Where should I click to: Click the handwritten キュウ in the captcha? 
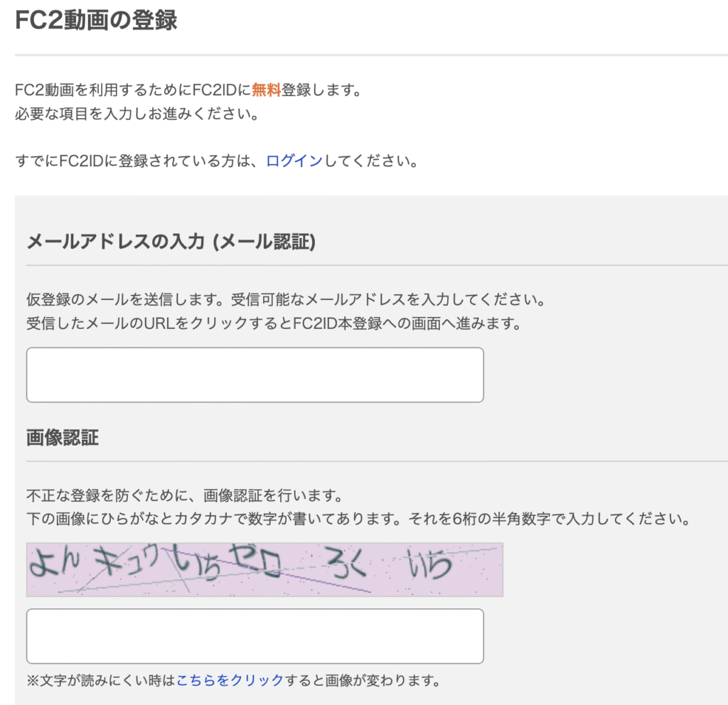click(128, 563)
